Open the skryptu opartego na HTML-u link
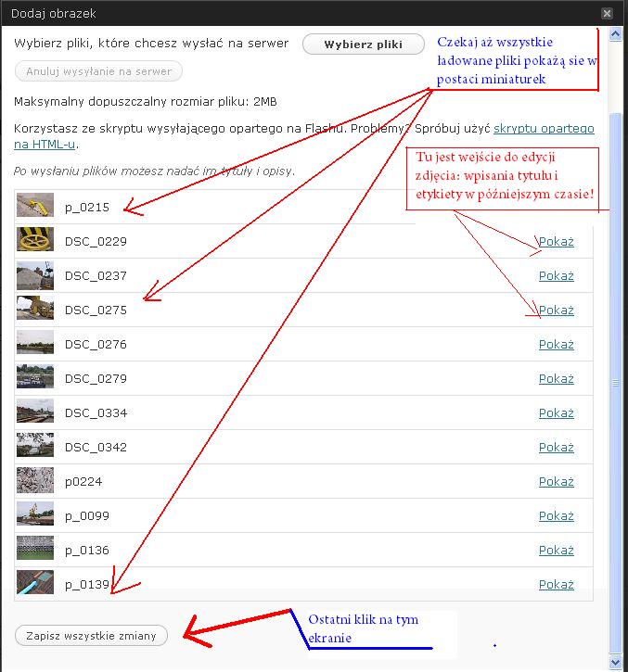Image resolution: width=628 pixels, height=672 pixels. click(555, 129)
